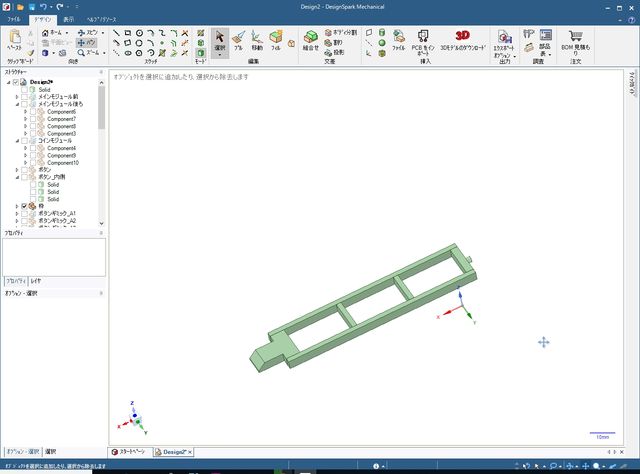Pick the Line sketch tool
This screenshot has height=474, width=640.
(x=116, y=33)
